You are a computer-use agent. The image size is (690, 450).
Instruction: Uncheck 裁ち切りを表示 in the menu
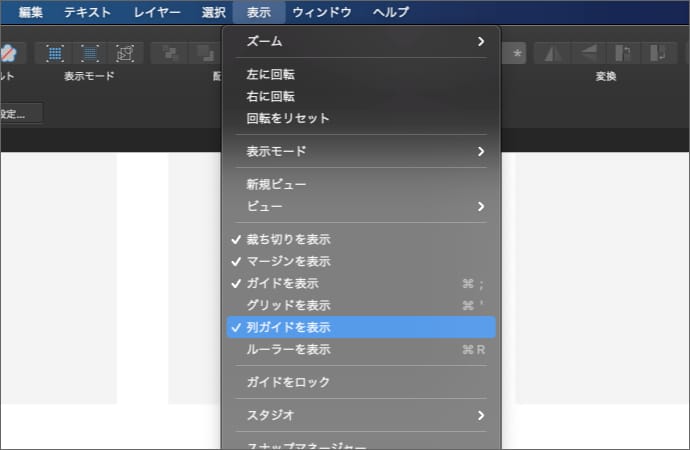[x=288, y=240]
